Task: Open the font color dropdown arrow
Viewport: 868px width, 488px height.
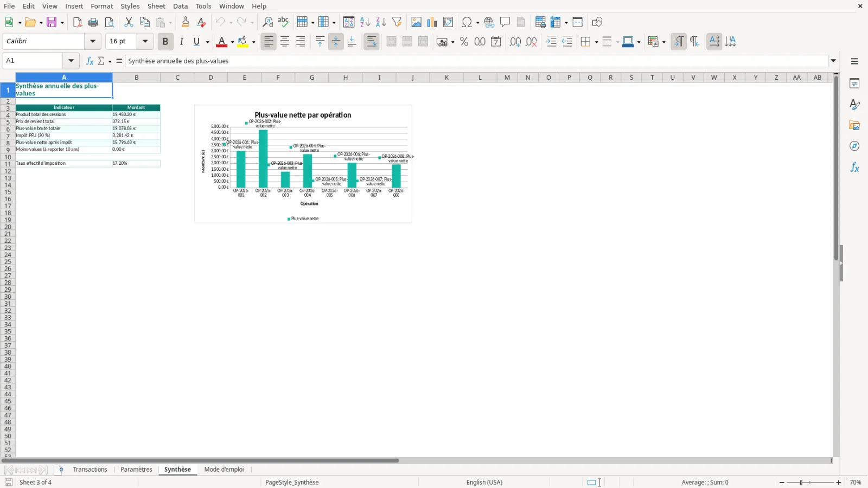Action: click(x=232, y=42)
